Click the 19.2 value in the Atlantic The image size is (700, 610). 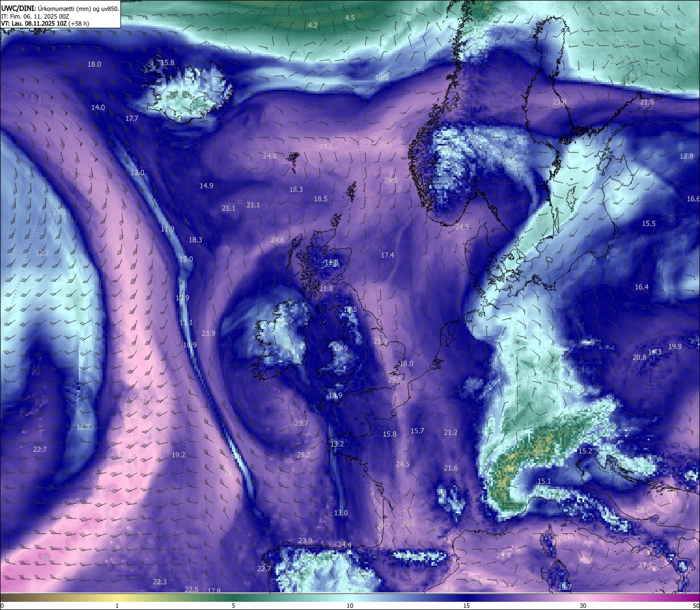point(178,455)
